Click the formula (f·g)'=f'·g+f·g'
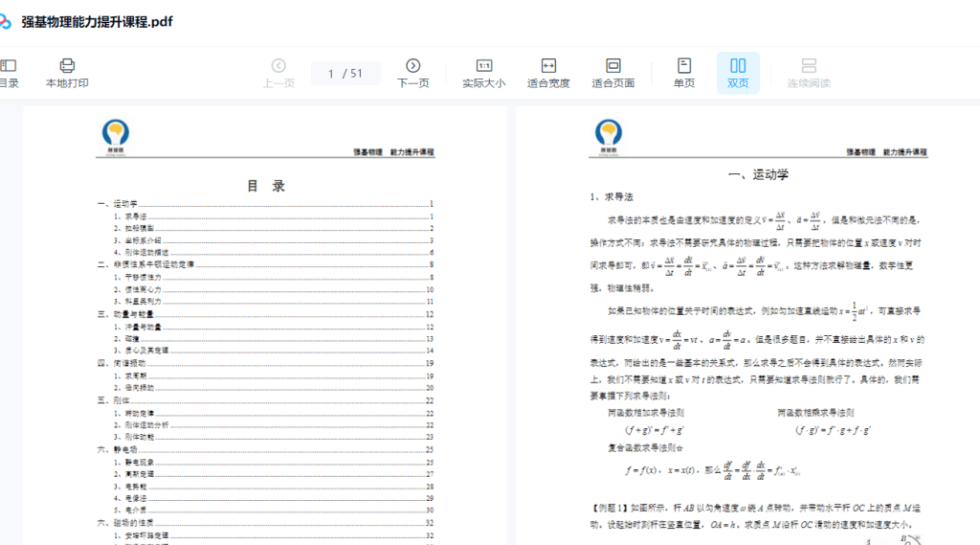 pyautogui.click(x=834, y=430)
